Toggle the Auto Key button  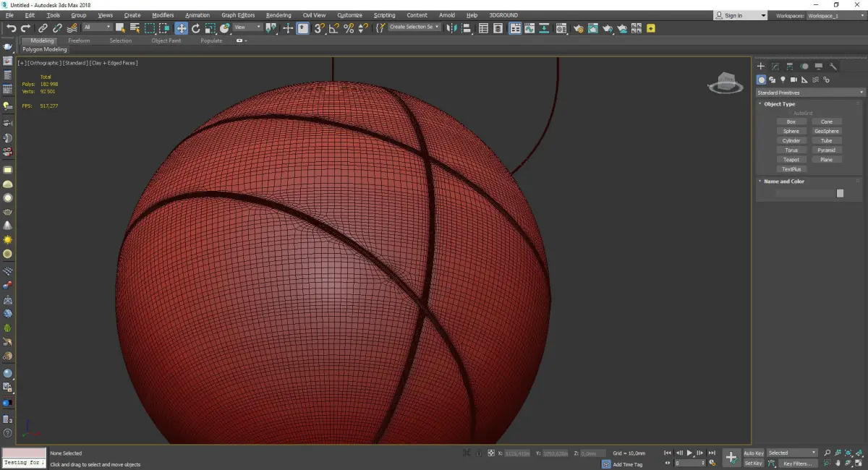(x=754, y=453)
